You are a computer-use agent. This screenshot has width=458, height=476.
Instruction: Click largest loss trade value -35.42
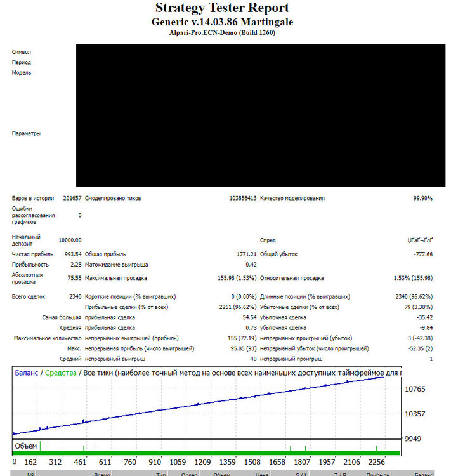[x=424, y=317]
